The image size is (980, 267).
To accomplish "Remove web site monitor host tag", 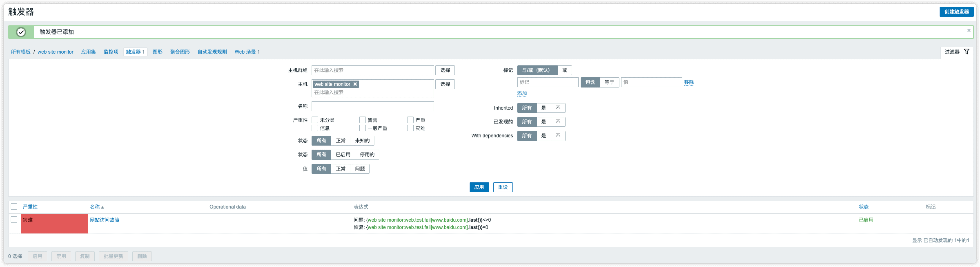I will (x=355, y=84).
